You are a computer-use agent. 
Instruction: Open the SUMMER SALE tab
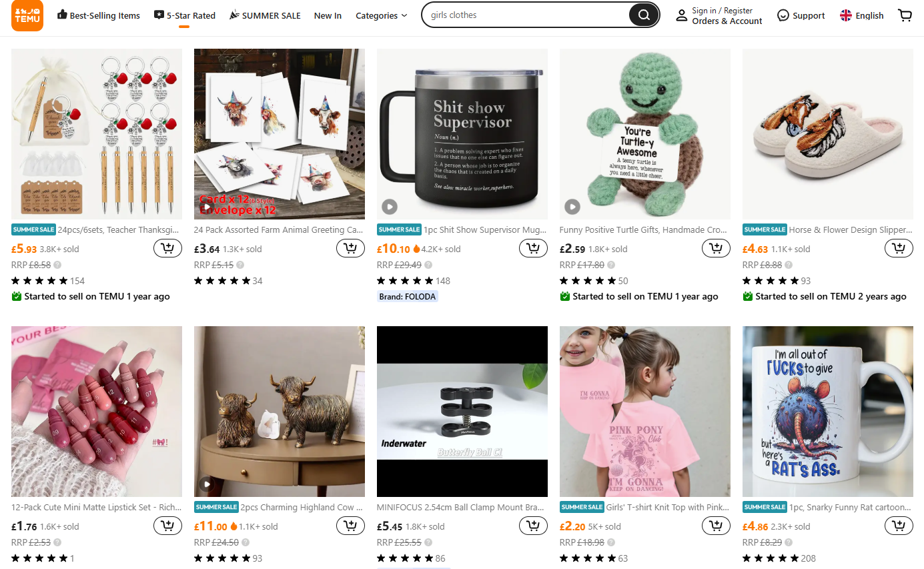[x=265, y=15]
